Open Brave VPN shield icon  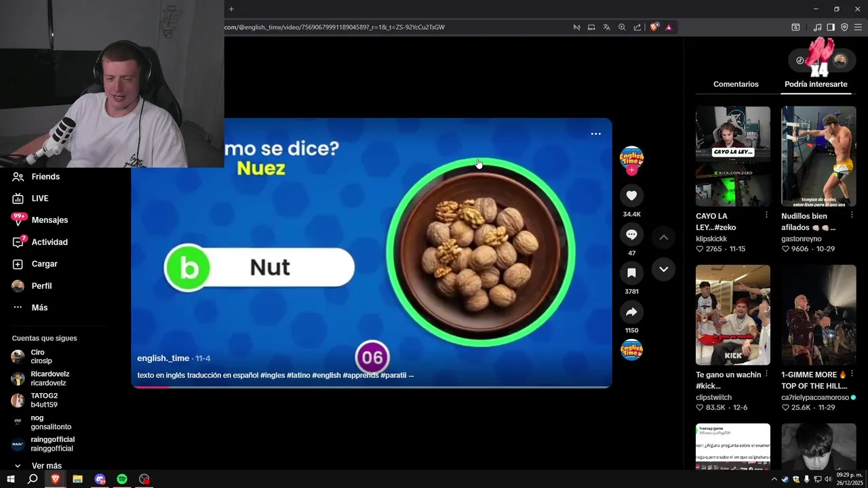coord(844,27)
